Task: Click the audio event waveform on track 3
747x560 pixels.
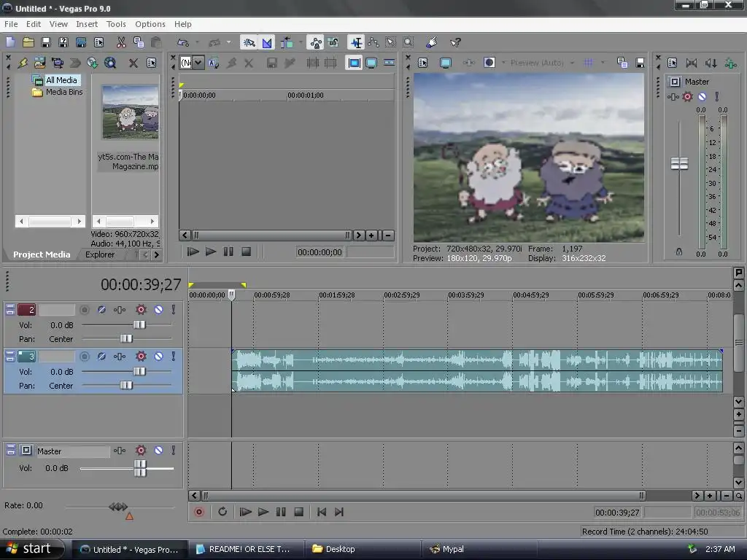Action: click(x=477, y=371)
